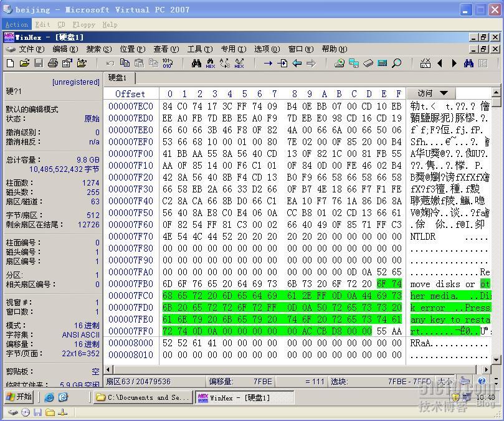Click the horizontal scrollbar left arrow
Image resolution: width=504 pixels, height=421 pixels.
[x=108, y=369]
